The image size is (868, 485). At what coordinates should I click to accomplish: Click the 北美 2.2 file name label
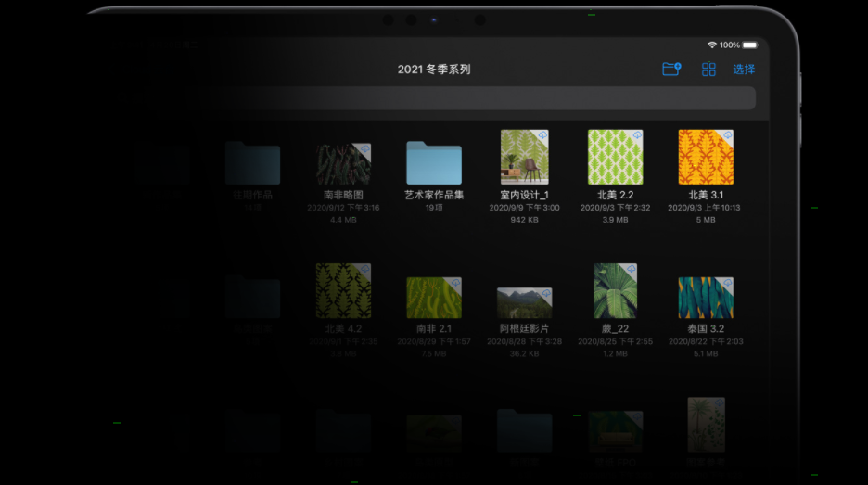click(x=615, y=196)
